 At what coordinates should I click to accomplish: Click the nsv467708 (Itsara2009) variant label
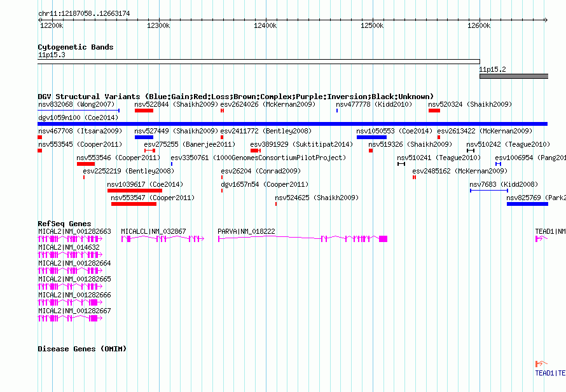coord(80,131)
